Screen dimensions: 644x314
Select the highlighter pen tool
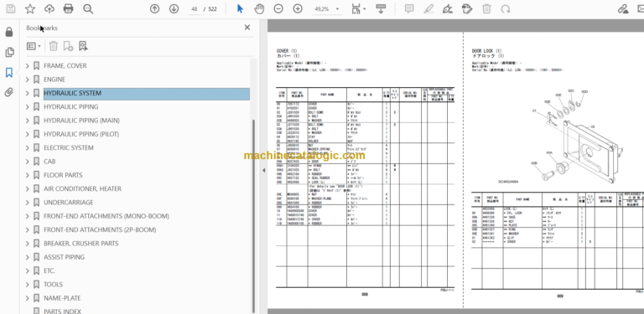[x=428, y=8]
